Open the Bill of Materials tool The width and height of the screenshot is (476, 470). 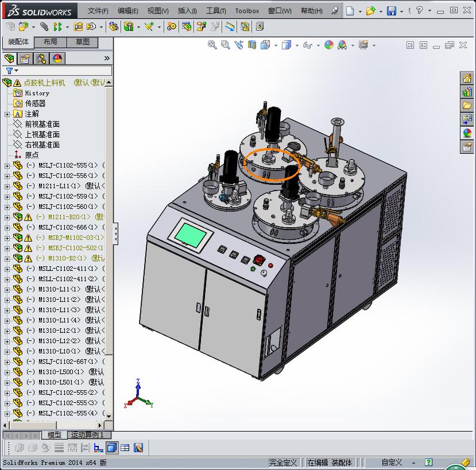[187, 27]
